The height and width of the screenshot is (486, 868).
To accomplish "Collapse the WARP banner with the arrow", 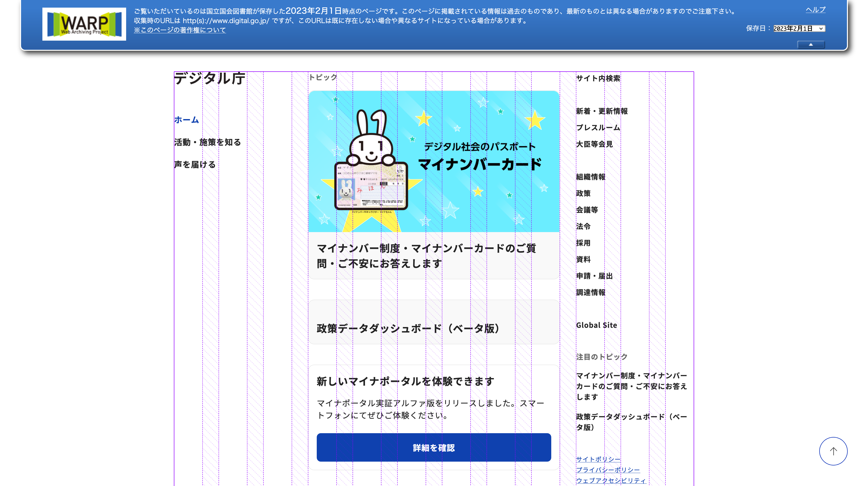I will pyautogui.click(x=811, y=44).
